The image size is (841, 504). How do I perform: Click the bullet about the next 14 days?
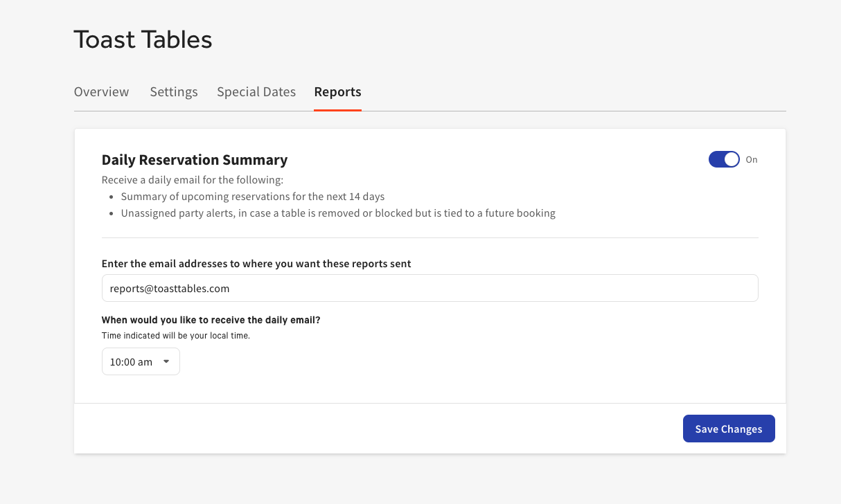(253, 197)
